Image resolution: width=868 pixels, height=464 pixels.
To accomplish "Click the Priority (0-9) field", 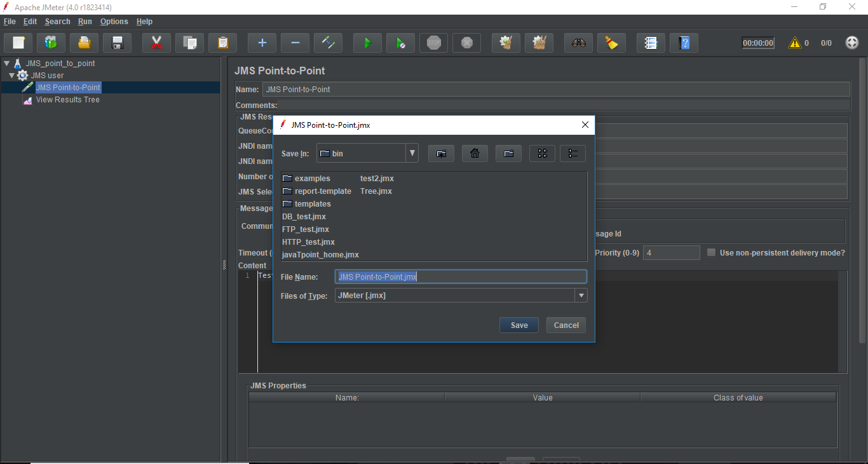I will pyautogui.click(x=672, y=252).
